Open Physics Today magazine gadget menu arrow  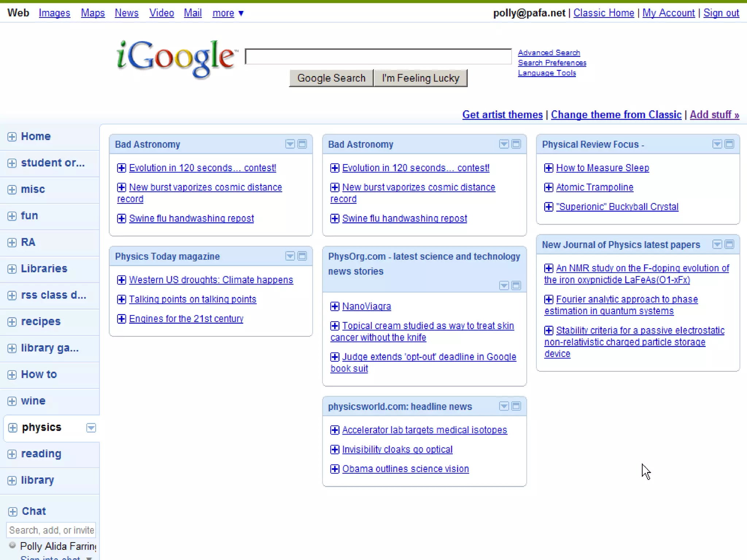pyautogui.click(x=290, y=256)
